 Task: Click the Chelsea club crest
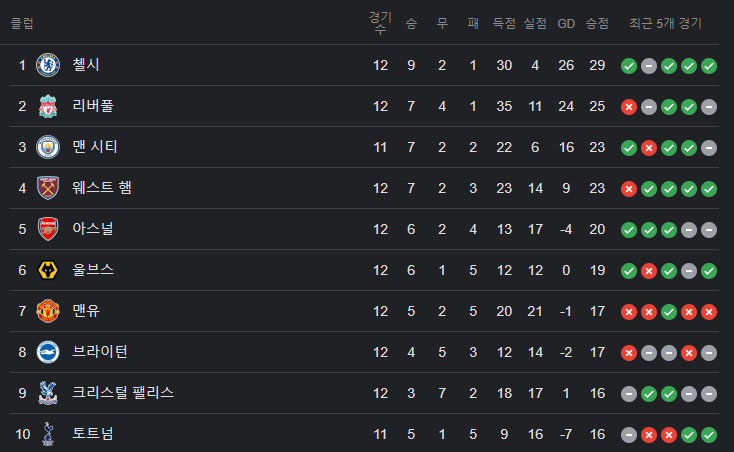48,65
